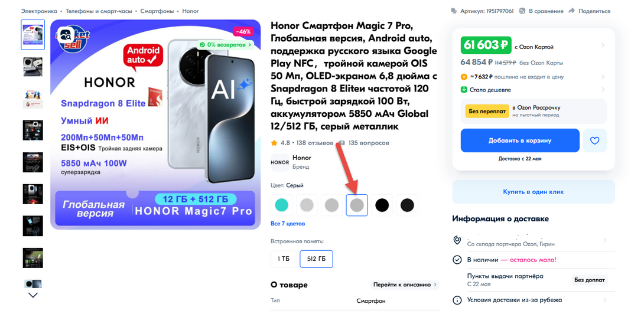Select the first black color swatch
Image resolution: width=644 pixels, height=314 pixels.
[382, 205]
